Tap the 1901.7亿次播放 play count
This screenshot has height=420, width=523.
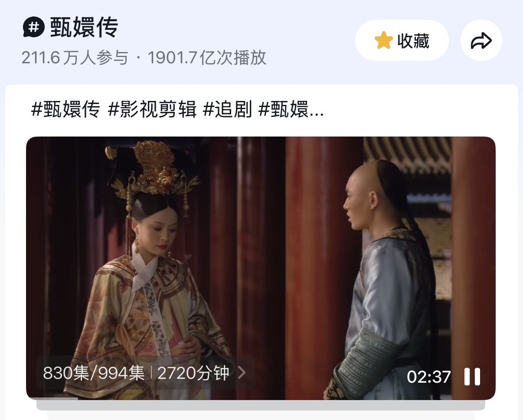pyautogui.click(x=207, y=57)
